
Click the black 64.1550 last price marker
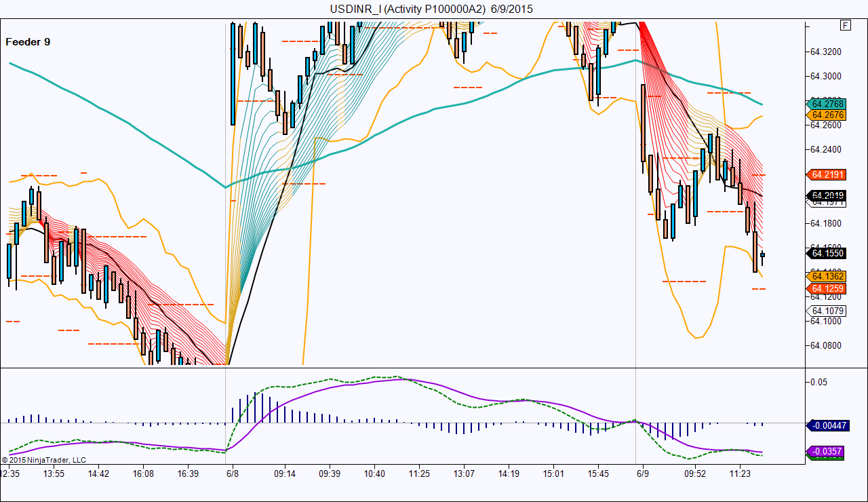[x=825, y=253]
